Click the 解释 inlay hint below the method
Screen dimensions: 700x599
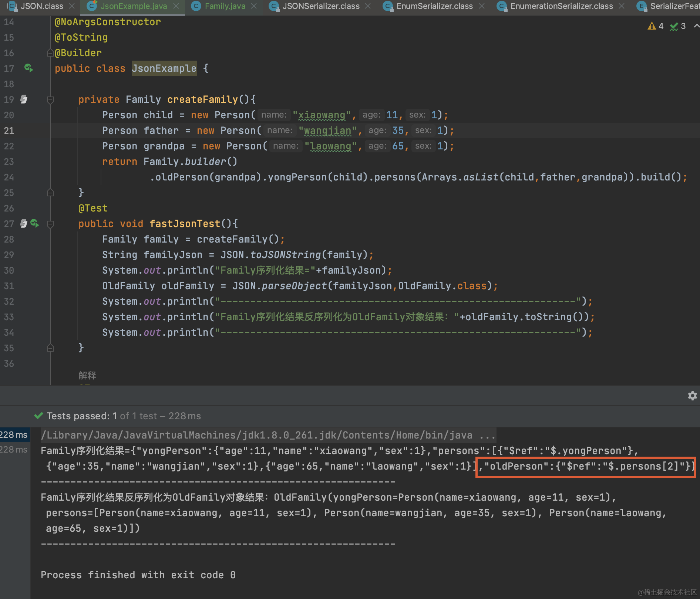pyautogui.click(x=87, y=375)
